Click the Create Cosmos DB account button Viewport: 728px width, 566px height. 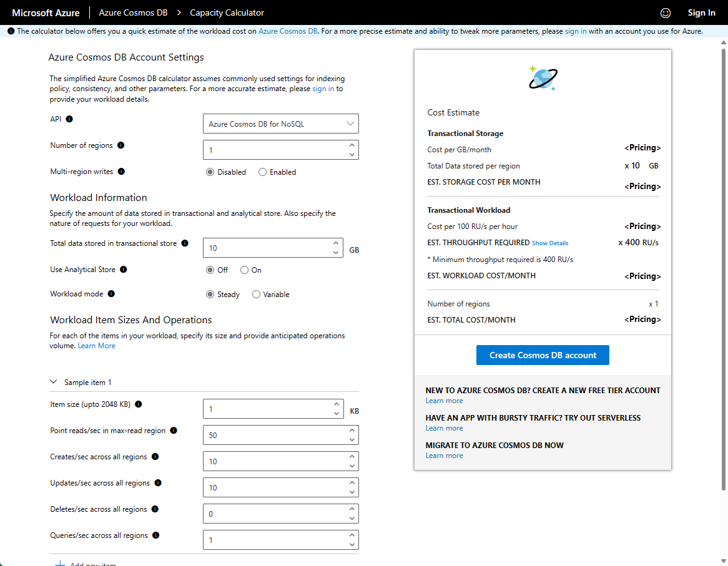point(542,355)
